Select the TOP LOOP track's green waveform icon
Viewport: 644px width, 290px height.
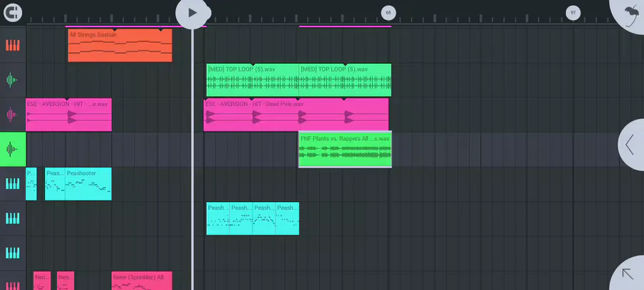point(13,79)
